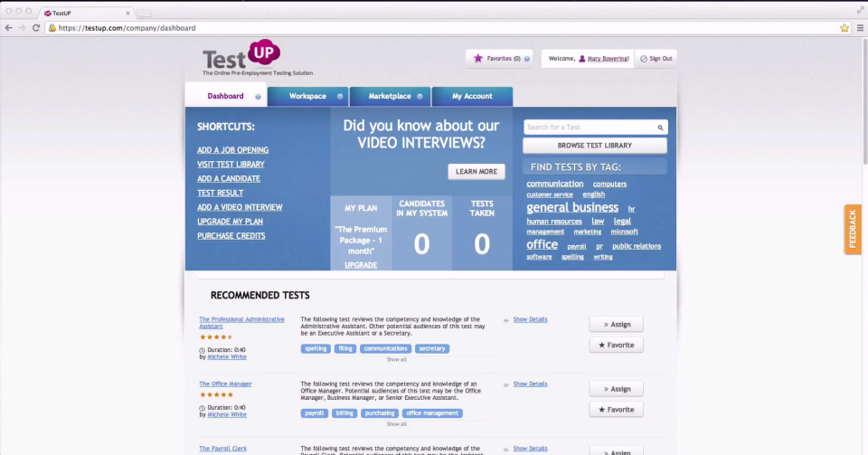Show Details for The Office Manager
The height and width of the screenshot is (455, 868).
click(530, 384)
